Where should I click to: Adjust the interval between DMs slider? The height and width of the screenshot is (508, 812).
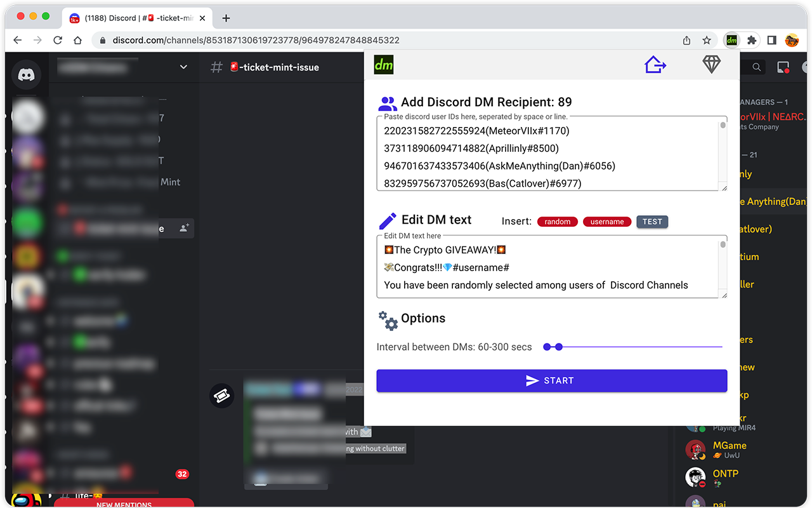coord(558,347)
